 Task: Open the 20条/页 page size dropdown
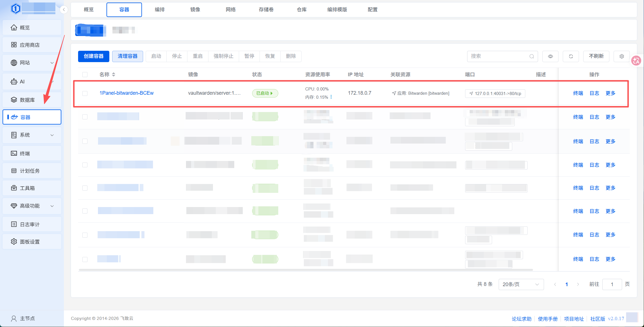[521, 284]
